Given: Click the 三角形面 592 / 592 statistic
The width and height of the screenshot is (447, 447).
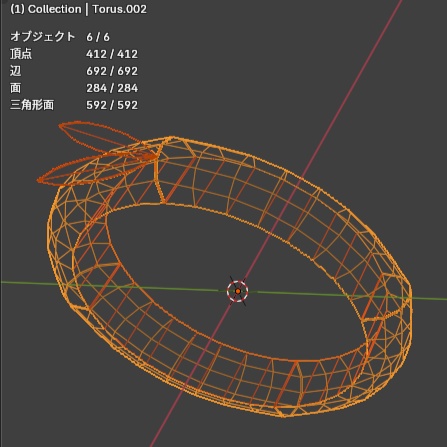Looking at the screenshot, I should 74,105.
